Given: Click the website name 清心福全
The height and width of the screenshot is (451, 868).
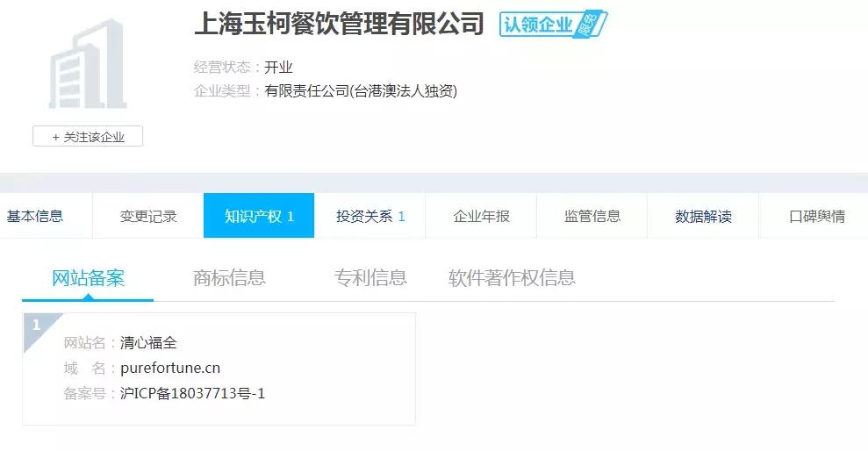Looking at the screenshot, I should [x=148, y=342].
